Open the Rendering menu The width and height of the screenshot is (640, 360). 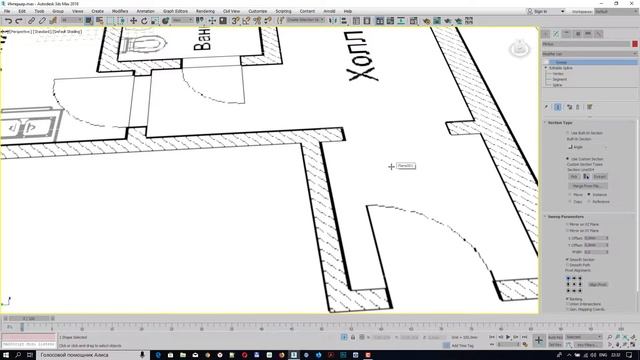click(x=205, y=11)
